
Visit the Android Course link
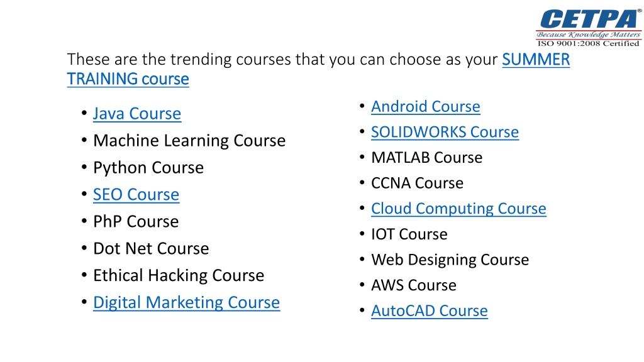tap(426, 107)
